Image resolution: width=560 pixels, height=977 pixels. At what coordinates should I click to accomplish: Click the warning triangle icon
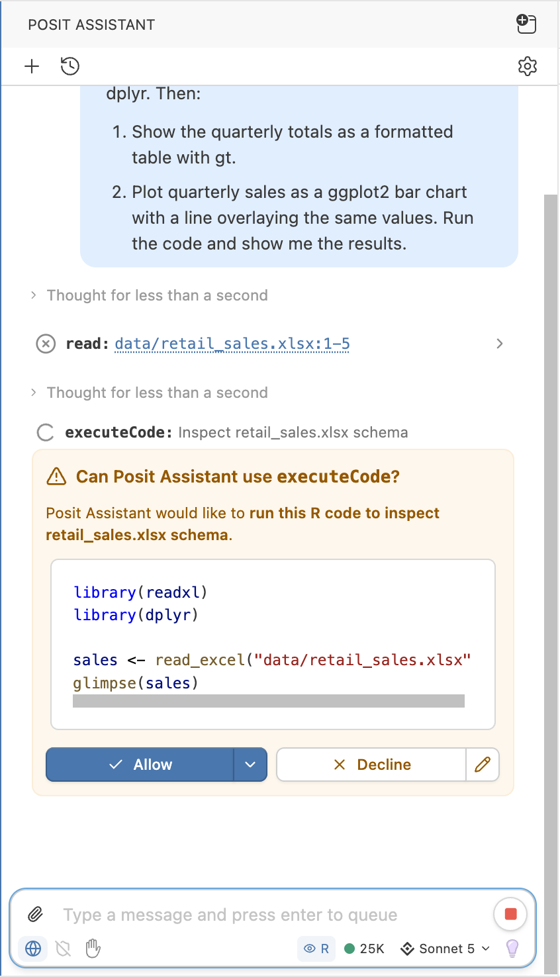pos(56,477)
